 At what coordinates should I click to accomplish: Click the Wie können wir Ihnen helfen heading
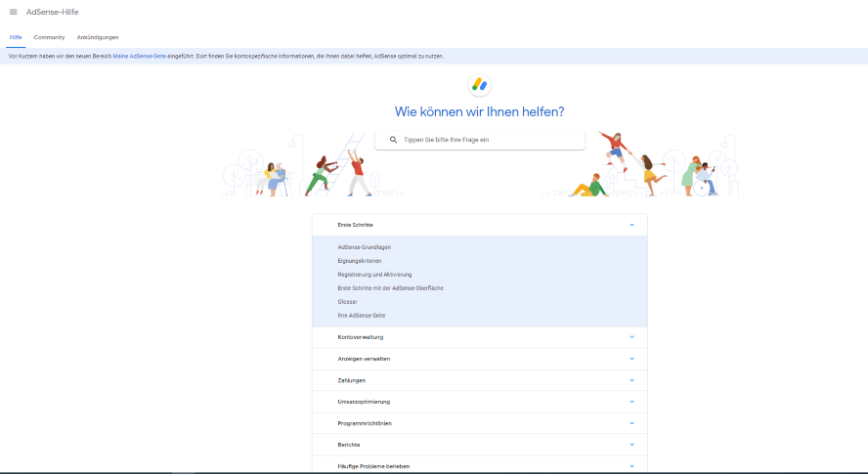(479, 111)
